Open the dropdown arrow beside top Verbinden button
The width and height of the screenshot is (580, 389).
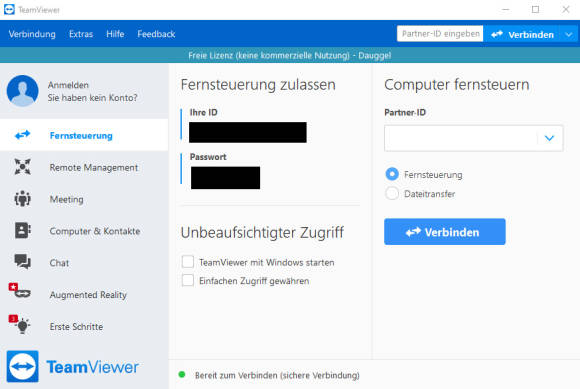click(569, 34)
